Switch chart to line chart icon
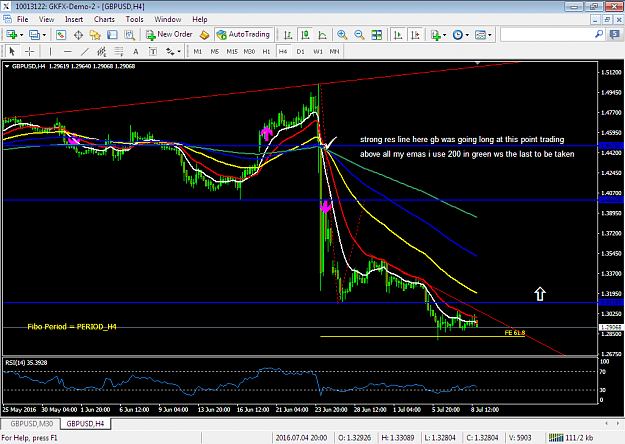 [322, 35]
